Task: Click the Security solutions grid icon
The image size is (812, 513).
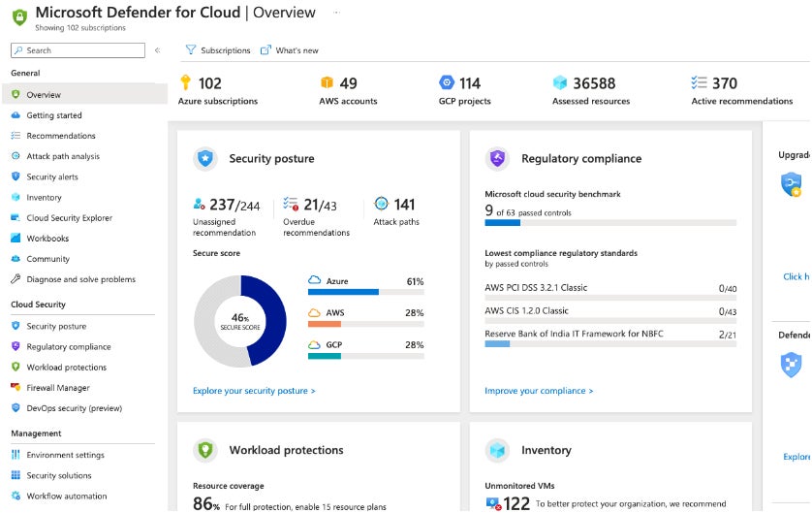Action: [16, 475]
